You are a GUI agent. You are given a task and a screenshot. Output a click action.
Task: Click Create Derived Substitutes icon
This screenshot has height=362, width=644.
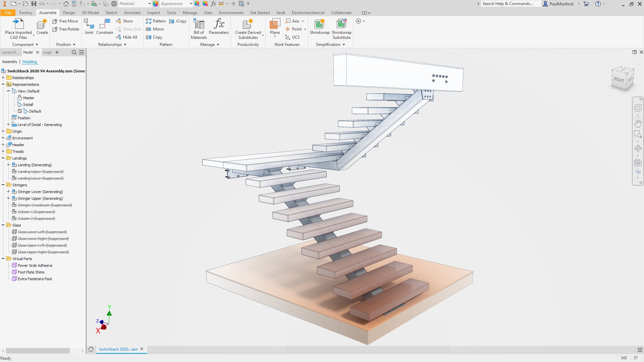[x=248, y=24]
